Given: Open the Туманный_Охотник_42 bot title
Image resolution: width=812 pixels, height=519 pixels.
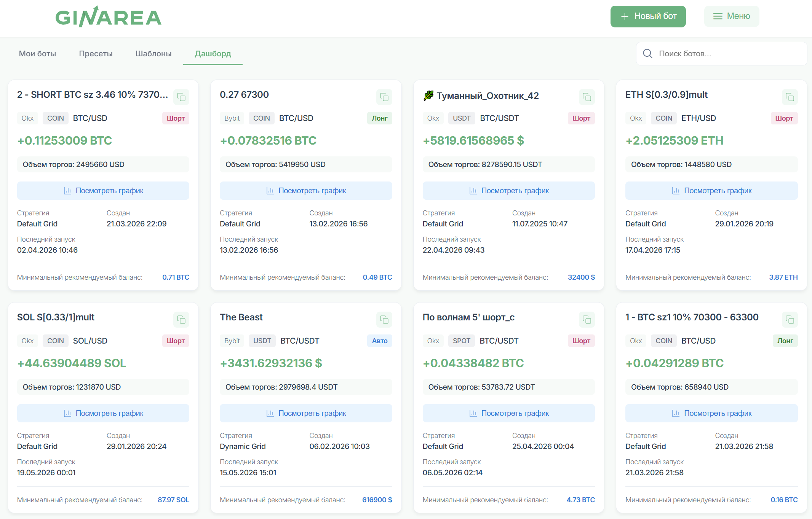Looking at the screenshot, I should click(x=488, y=96).
